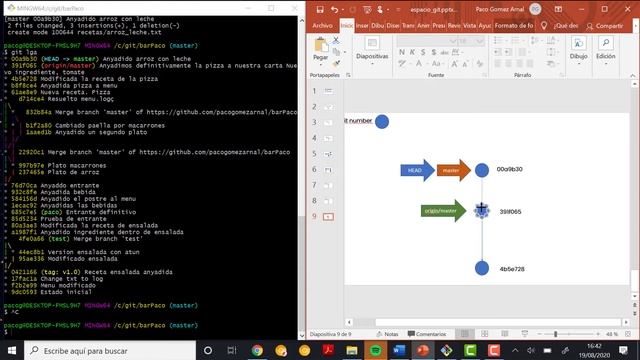Viewport: 640px width, 360px height.
Task: Open the copy button dropdown arrow
Action: tap(345, 52)
